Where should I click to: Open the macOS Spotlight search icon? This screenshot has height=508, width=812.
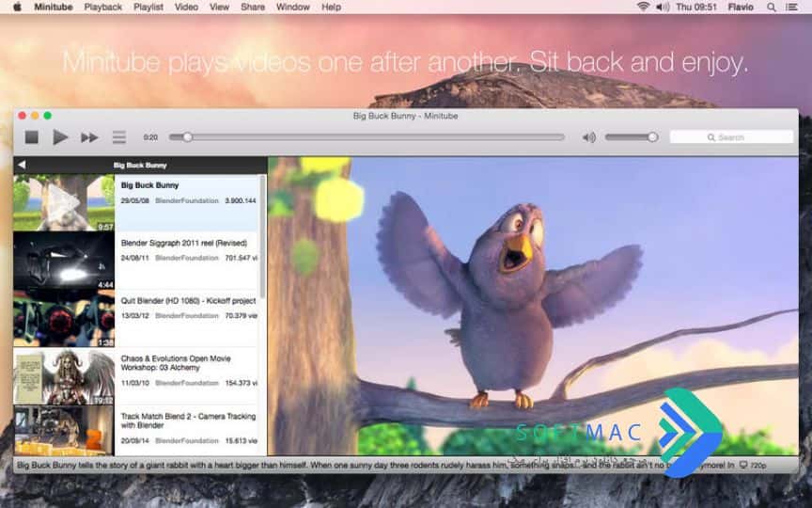tap(771, 8)
